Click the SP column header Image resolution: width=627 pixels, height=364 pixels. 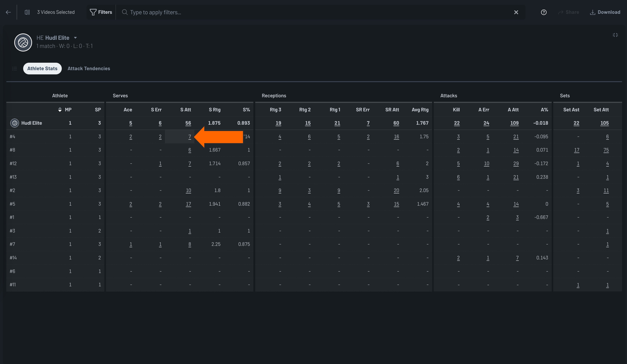point(98,110)
